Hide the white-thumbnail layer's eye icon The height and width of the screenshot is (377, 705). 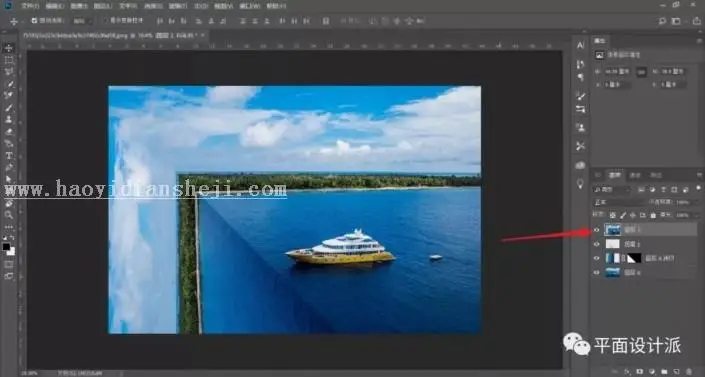(x=597, y=244)
